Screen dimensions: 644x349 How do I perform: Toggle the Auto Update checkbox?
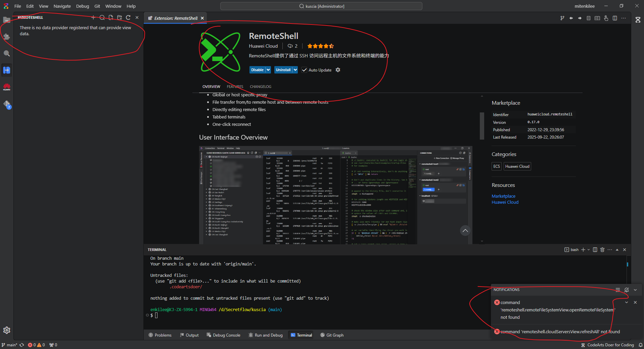pos(304,70)
